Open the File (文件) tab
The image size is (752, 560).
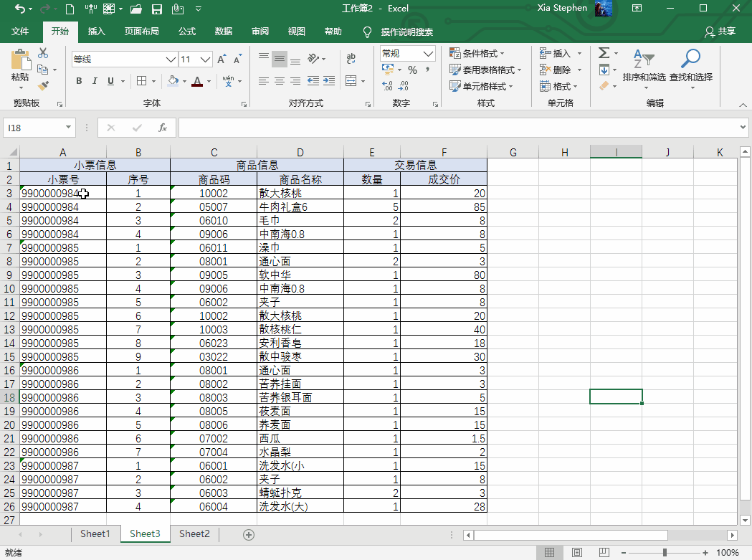(x=20, y=32)
